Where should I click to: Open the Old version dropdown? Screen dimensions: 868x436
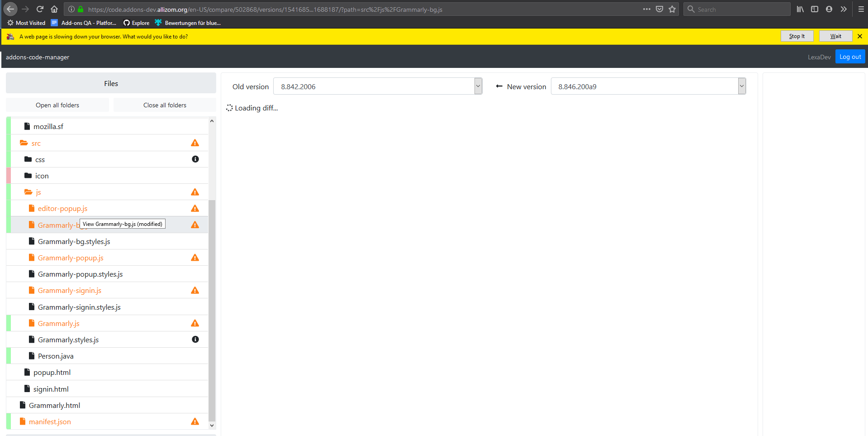point(378,86)
